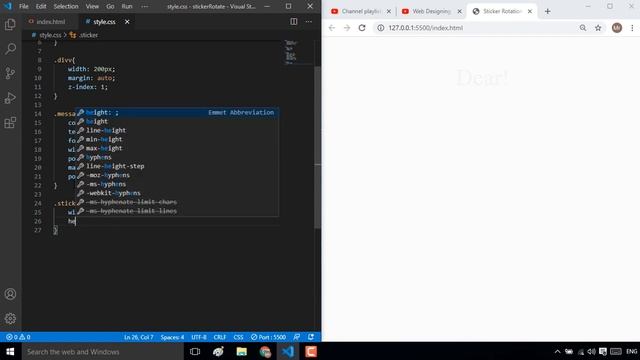Choose the 'min-height' suggestion
Viewport: 640px width, 360px height.
177,139
